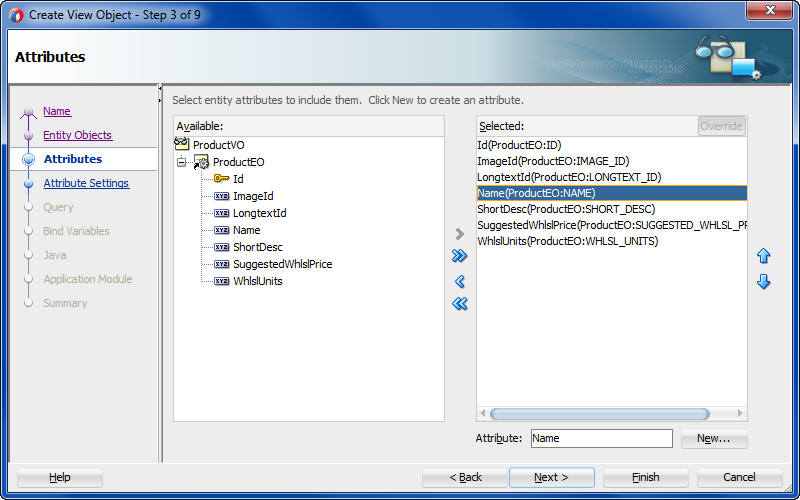
Task: Click the ProductVO view object icon
Action: pos(182,144)
